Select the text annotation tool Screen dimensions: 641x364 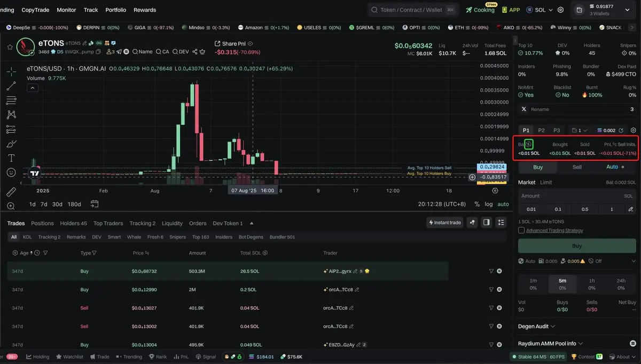tap(11, 158)
